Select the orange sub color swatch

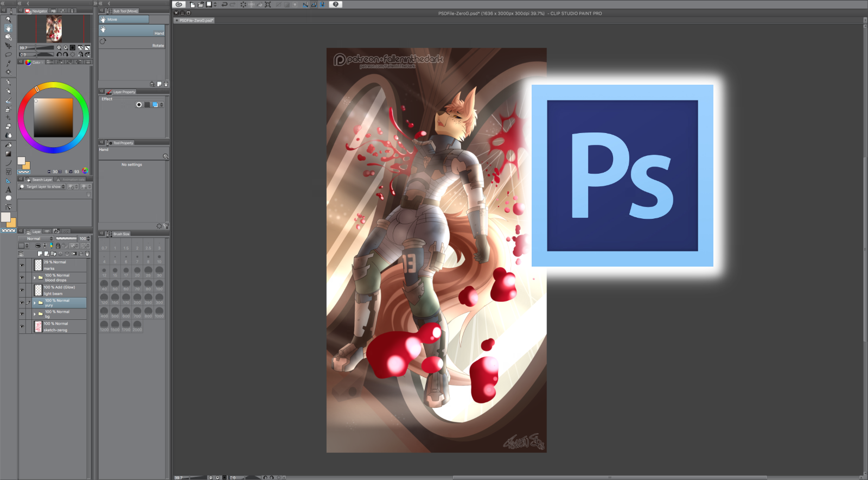(x=25, y=166)
